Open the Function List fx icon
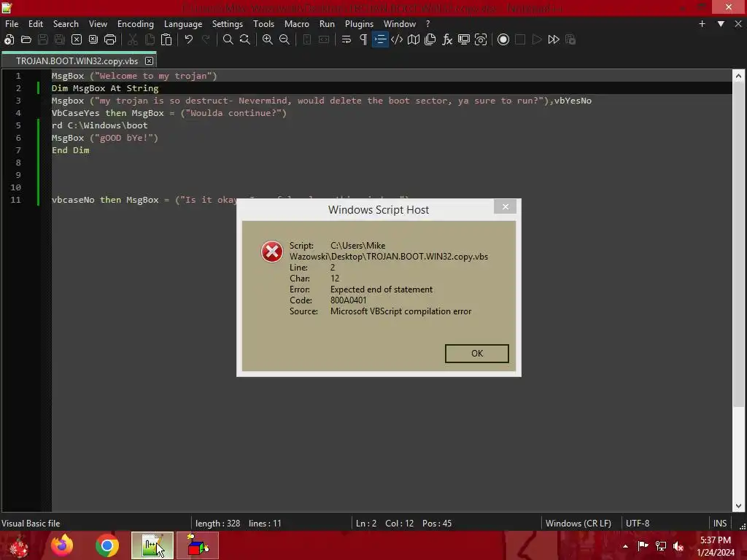Image resolution: width=747 pixels, height=560 pixels. (x=447, y=39)
